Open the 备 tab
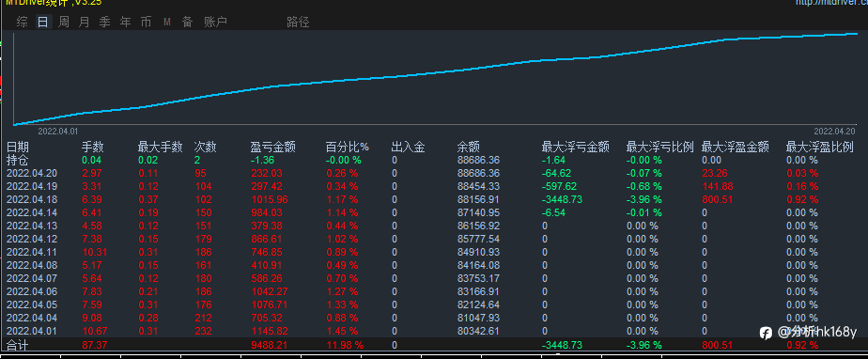Screen dimensions: 868x359 pyautogui.click(x=188, y=23)
